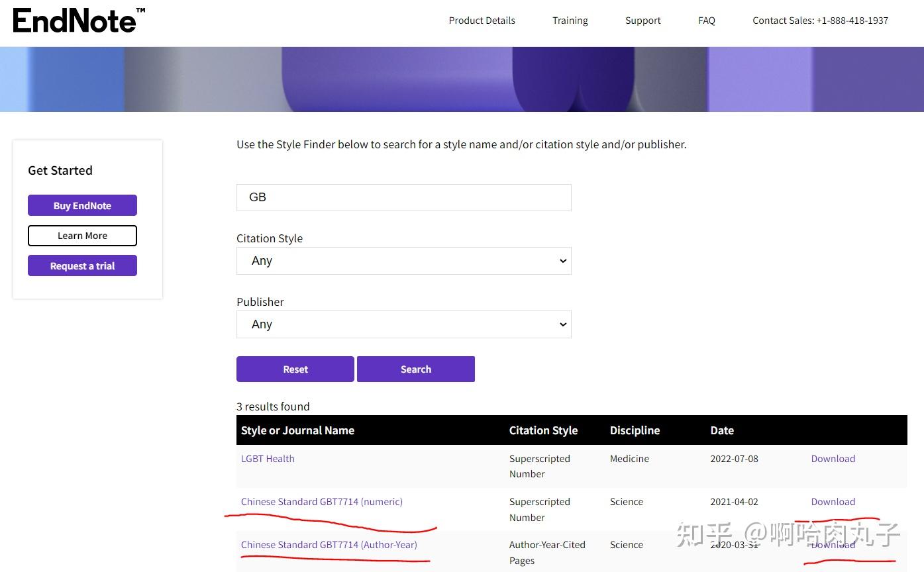The height and width of the screenshot is (572, 924).
Task: Open Chinese Standard GBT7714 (Author-Year) link
Action: click(329, 545)
